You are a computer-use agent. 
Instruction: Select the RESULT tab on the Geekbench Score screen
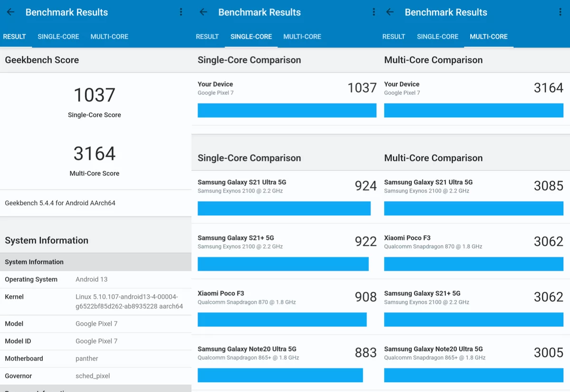tap(15, 37)
